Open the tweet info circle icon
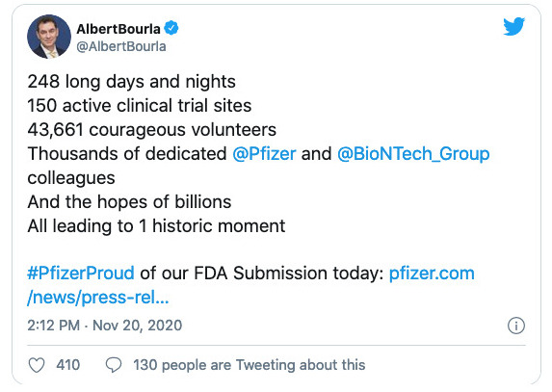Viewport: 552px width, 392px height. coord(516,326)
